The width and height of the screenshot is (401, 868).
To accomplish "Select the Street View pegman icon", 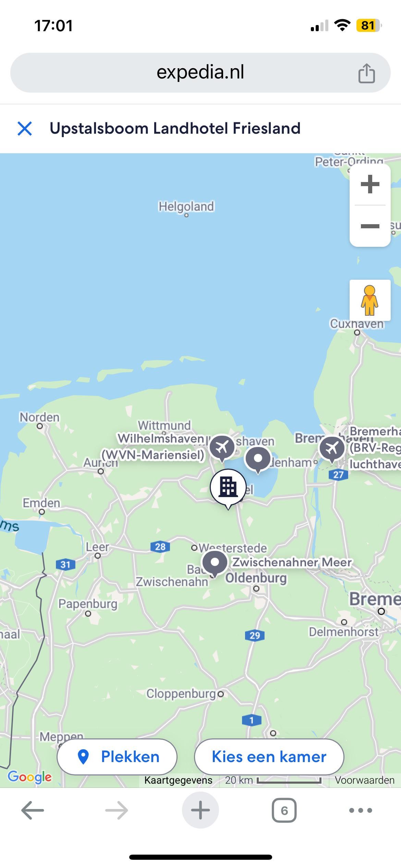I will 370,300.
